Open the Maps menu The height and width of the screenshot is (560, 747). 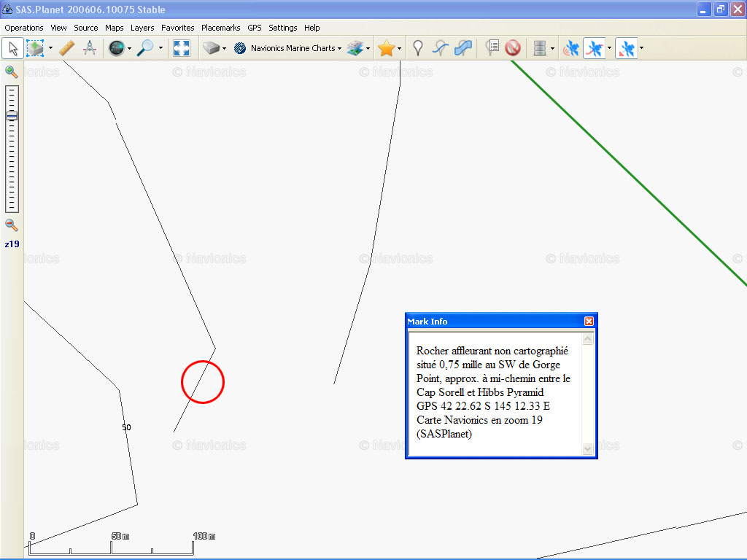coord(115,28)
